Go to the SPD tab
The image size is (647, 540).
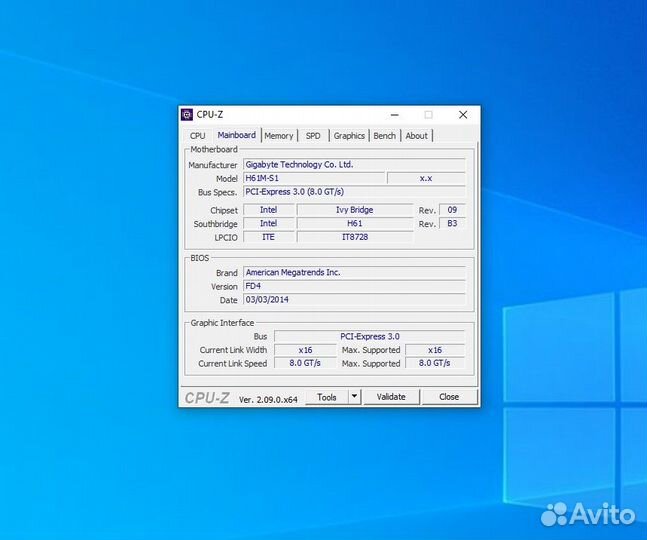pos(313,136)
